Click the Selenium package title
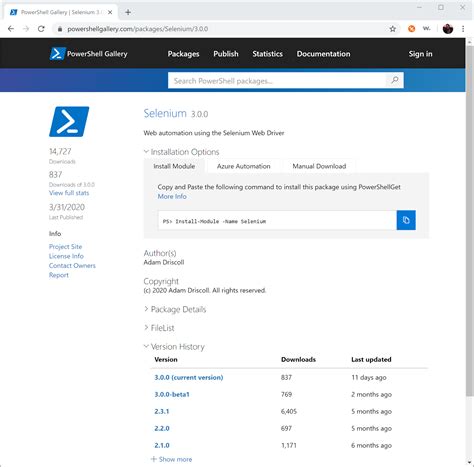The width and height of the screenshot is (474, 467). (165, 113)
